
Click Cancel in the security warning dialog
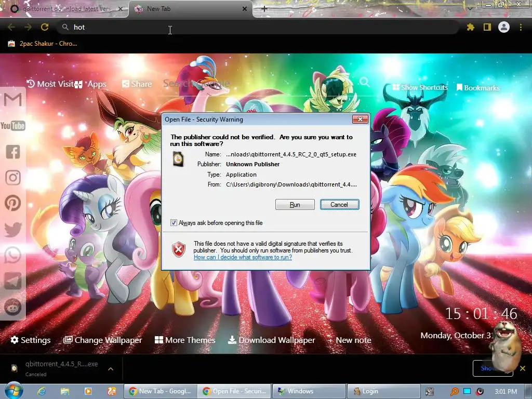click(x=339, y=205)
